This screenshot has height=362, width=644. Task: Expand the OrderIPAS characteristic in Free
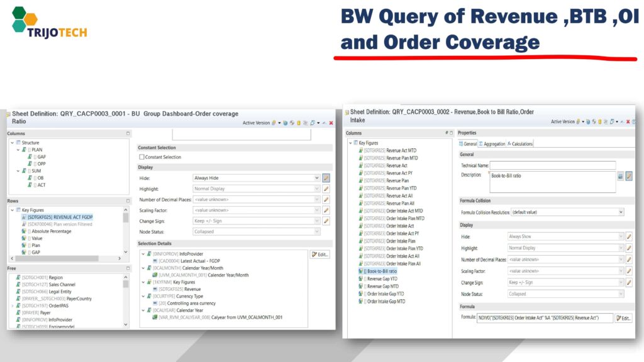(11, 305)
